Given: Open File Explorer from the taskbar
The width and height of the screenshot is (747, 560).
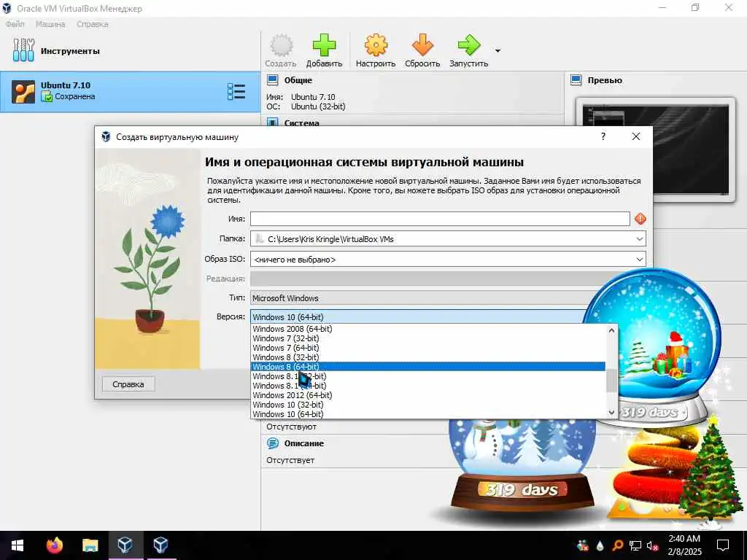Looking at the screenshot, I should (x=90, y=545).
